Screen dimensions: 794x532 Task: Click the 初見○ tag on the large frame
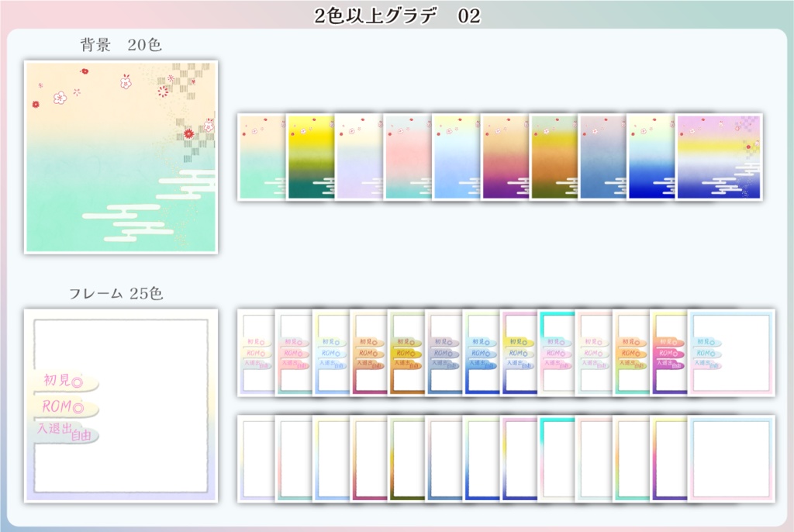point(64,379)
